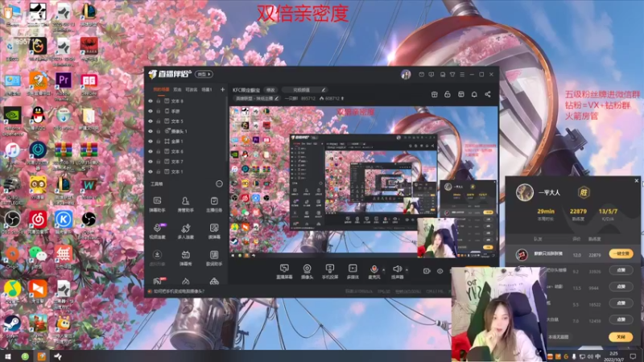Expand the microphone options arrow
This screenshot has width=644, height=362.
384,269
